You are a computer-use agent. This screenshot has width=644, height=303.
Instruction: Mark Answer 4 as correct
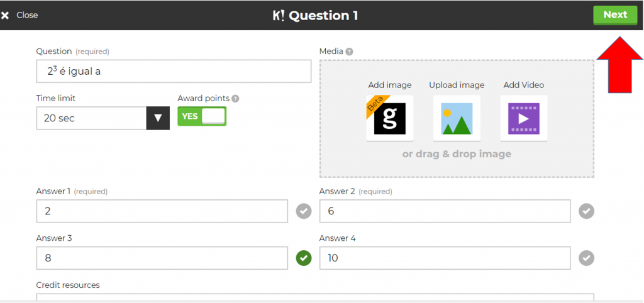tap(586, 258)
